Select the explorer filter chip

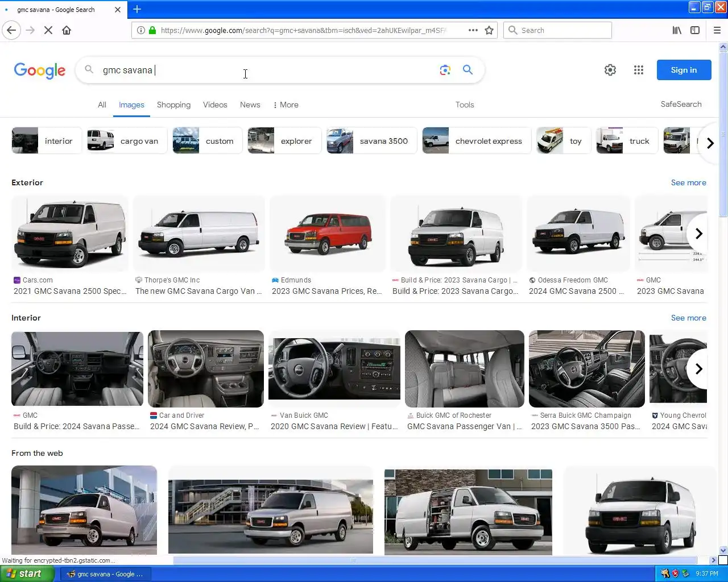click(x=284, y=141)
